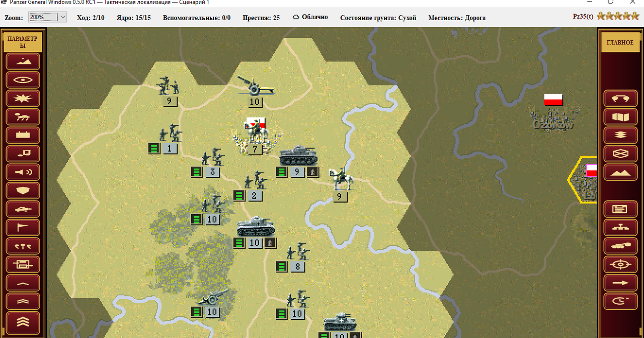Open the strategic map book icon
Viewport: 644px width, 338px height.
(620, 117)
